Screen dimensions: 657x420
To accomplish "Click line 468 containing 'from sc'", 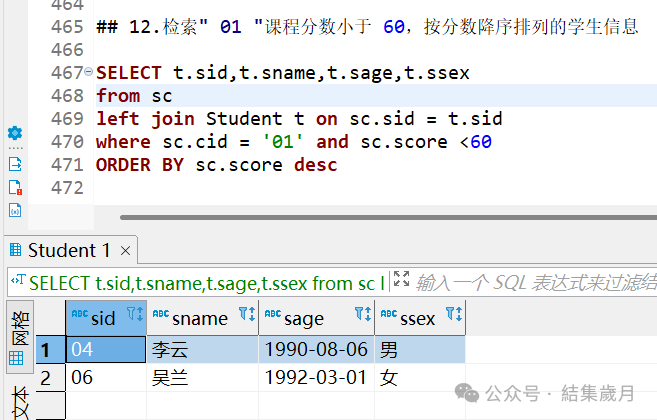I will pyautogui.click(x=376, y=96).
